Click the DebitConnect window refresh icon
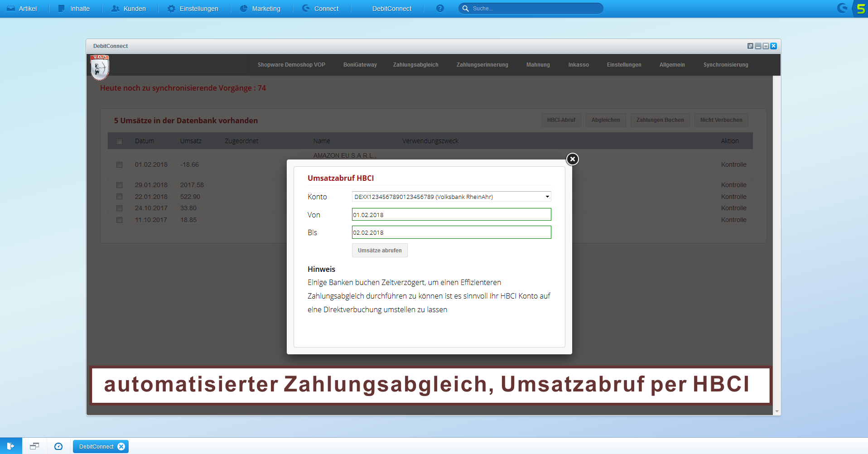Image resolution: width=868 pixels, height=454 pixels. pyautogui.click(x=750, y=46)
